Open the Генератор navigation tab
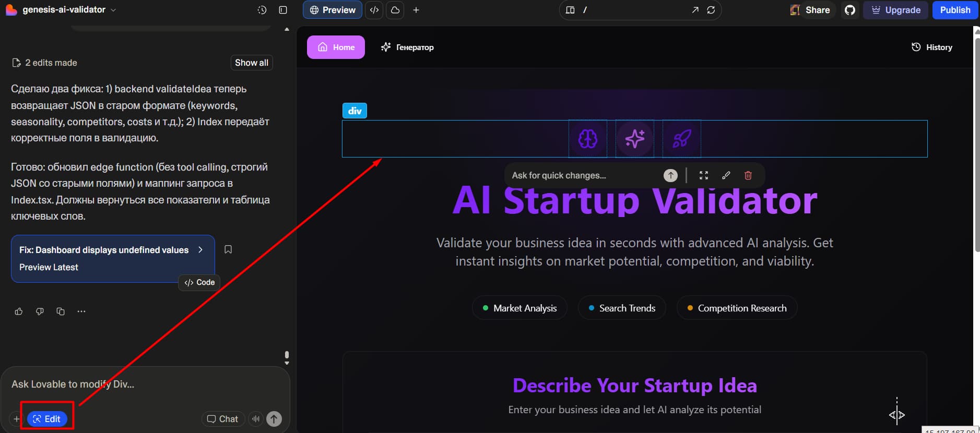The image size is (980, 433). pos(407,47)
